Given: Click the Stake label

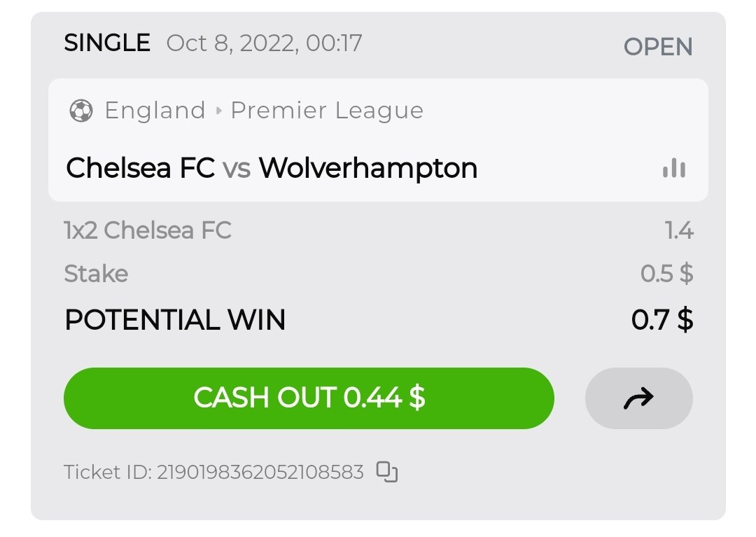Looking at the screenshot, I should [96, 274].
